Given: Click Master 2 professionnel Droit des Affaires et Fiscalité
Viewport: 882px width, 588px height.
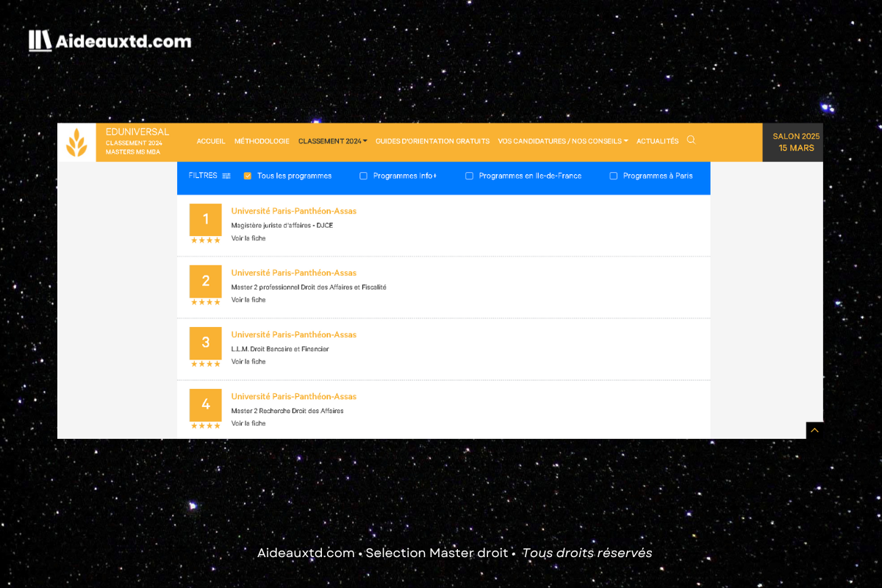Looking at the screenshot, I should (x=309, y=287).
